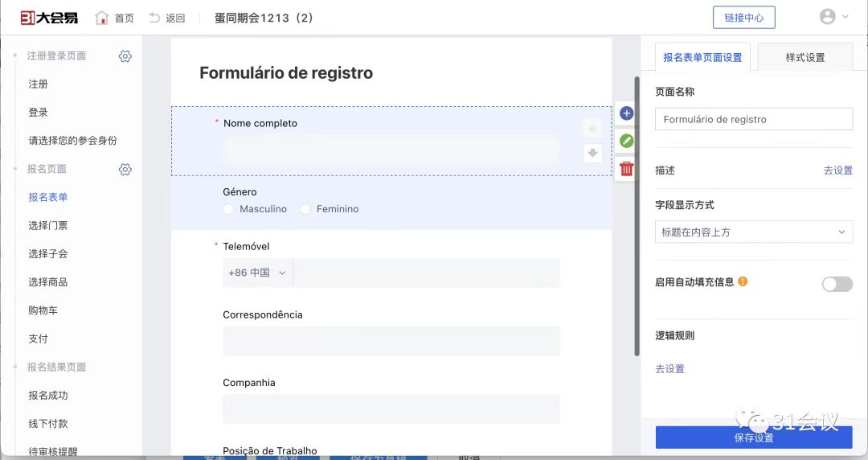The height and width of the screenshot is (460, 868).
Task: Click the 页面名称 text input field
Action: coord(753,119)
